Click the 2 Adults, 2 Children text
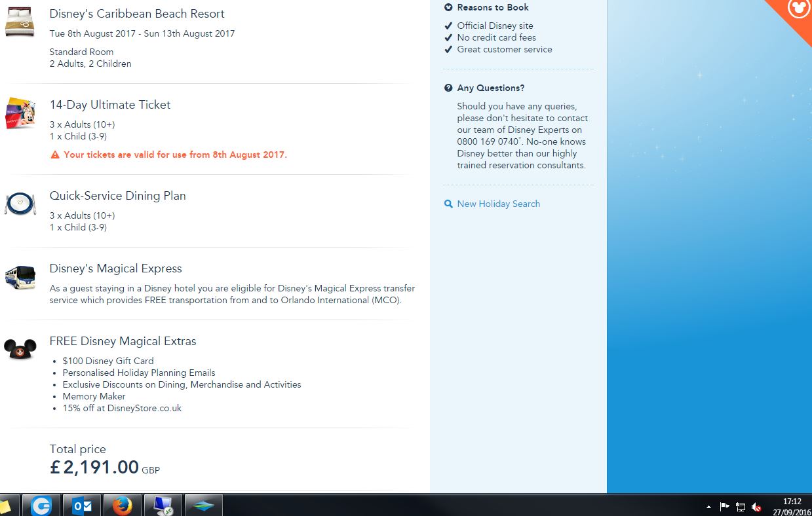The image size is (812, 516). [90, 64]
